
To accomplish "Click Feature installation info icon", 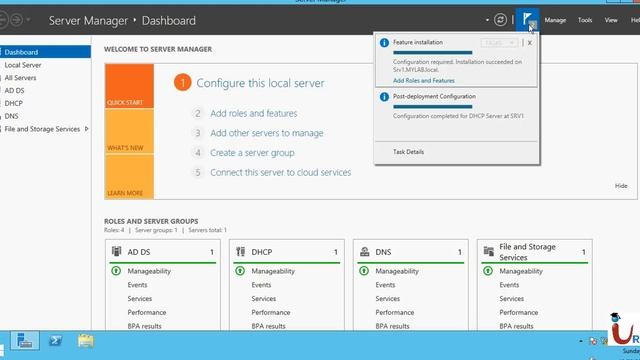I will click(384, 42).
